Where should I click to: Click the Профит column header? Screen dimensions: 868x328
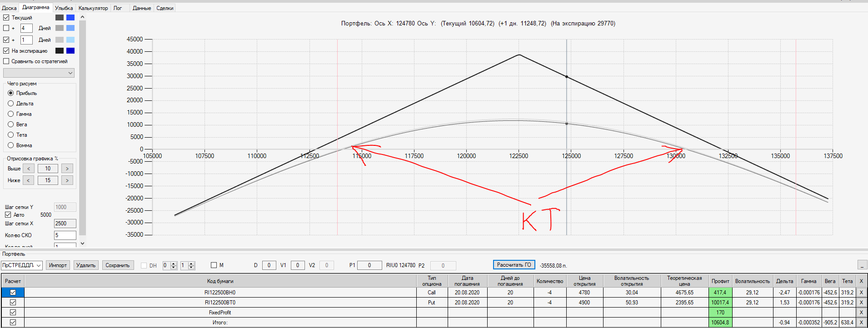pos(720,281)
